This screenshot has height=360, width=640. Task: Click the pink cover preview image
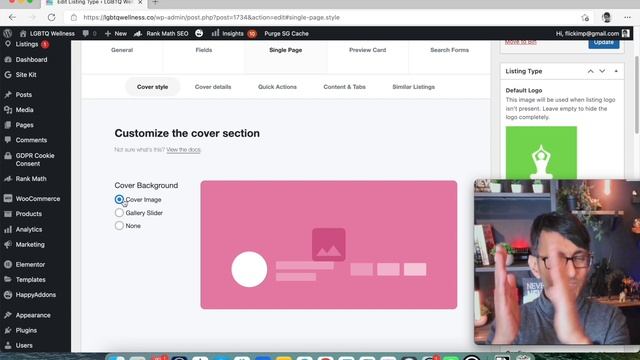tap(329, 245)
